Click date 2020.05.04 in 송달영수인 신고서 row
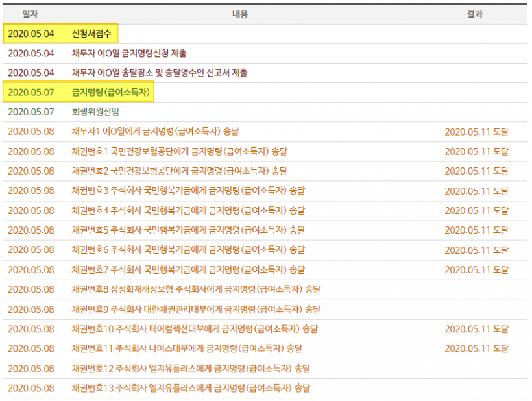This screenshot has width=532, height=401. (x=31, y=73)
